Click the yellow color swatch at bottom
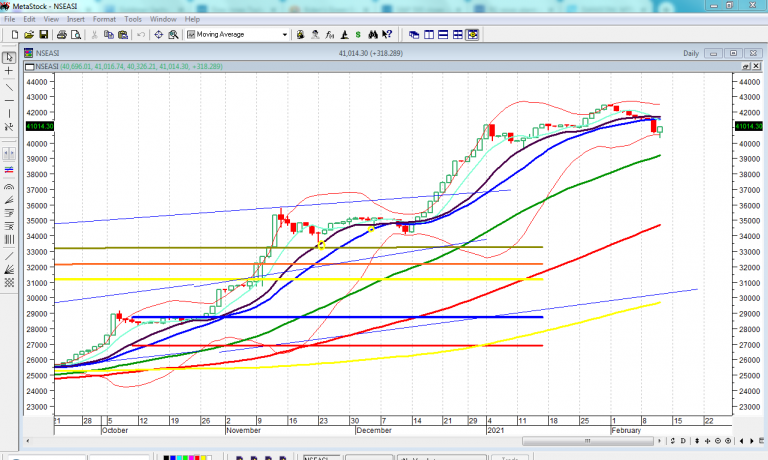The image size is (768, 460). 203,458
